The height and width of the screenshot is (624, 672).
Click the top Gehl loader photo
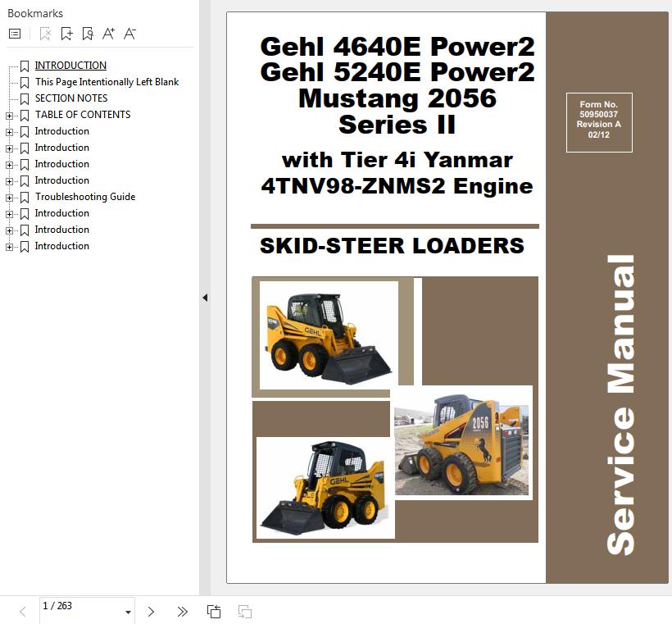coord(329,335)
